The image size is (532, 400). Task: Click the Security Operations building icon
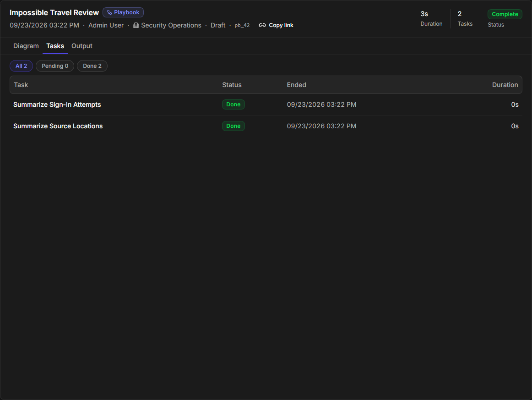[x=136, y=26]
